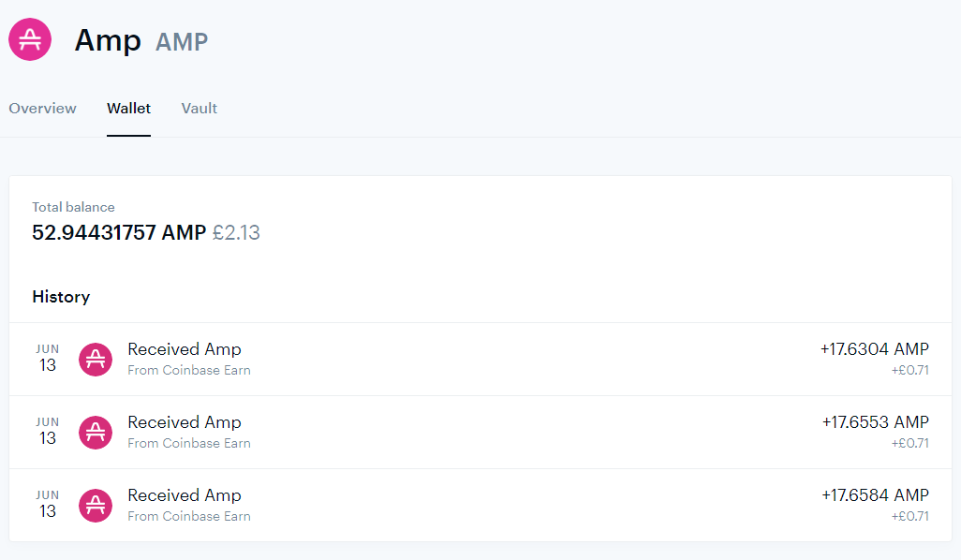
Task: Open the +17.6584 AMP transaction amount
Action: point(875,495)
